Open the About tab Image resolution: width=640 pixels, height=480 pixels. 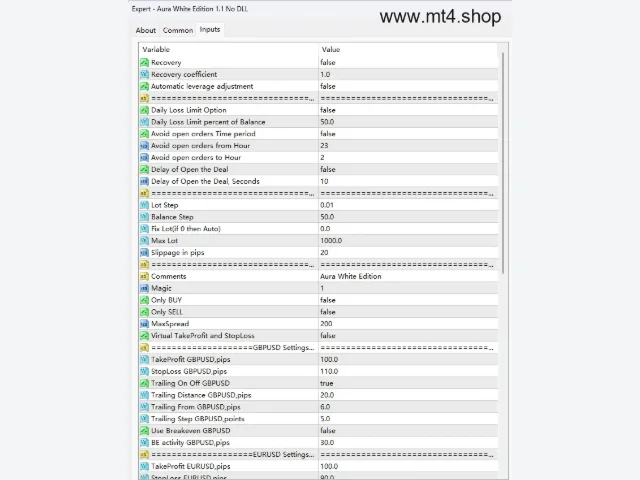(145, 30)
